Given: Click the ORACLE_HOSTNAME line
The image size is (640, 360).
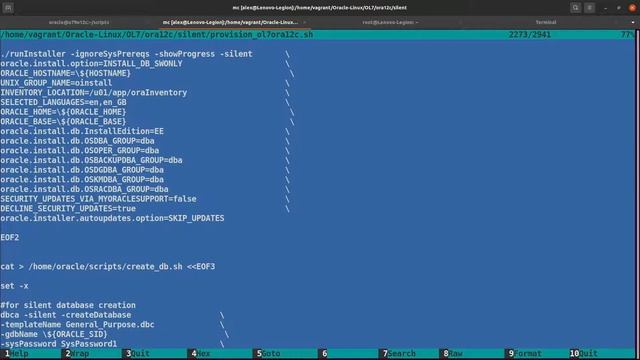Looking at the screenshot, I should point(65,73).
